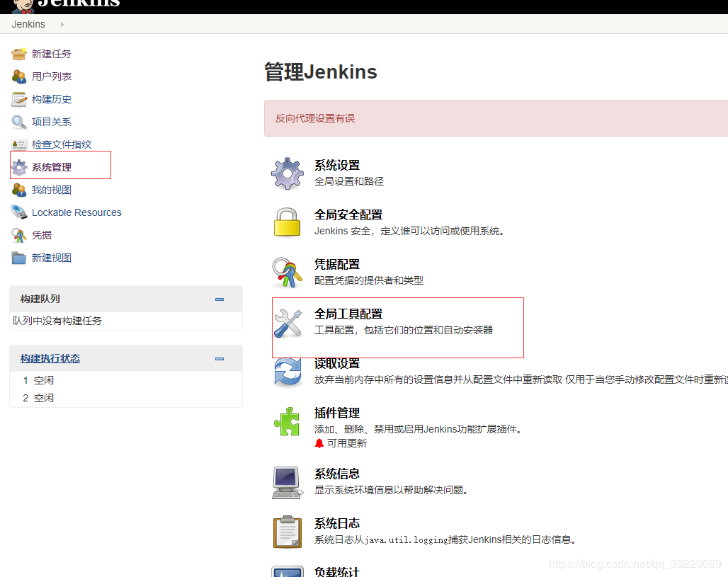Select 系统管理 in the sidebar
728x577 pixels.
coord(52,167)
